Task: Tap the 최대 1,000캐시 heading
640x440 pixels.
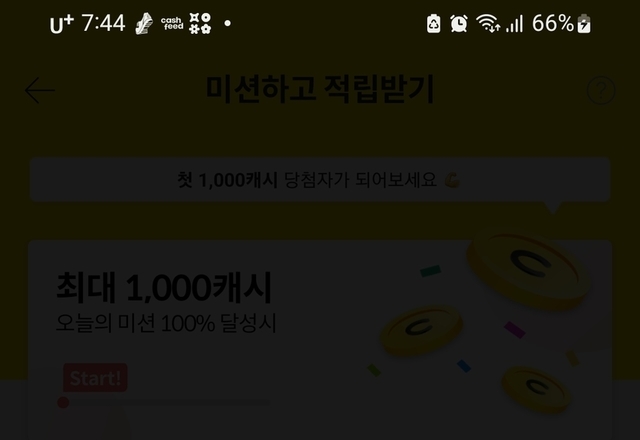Action: [x=164, y=288]
